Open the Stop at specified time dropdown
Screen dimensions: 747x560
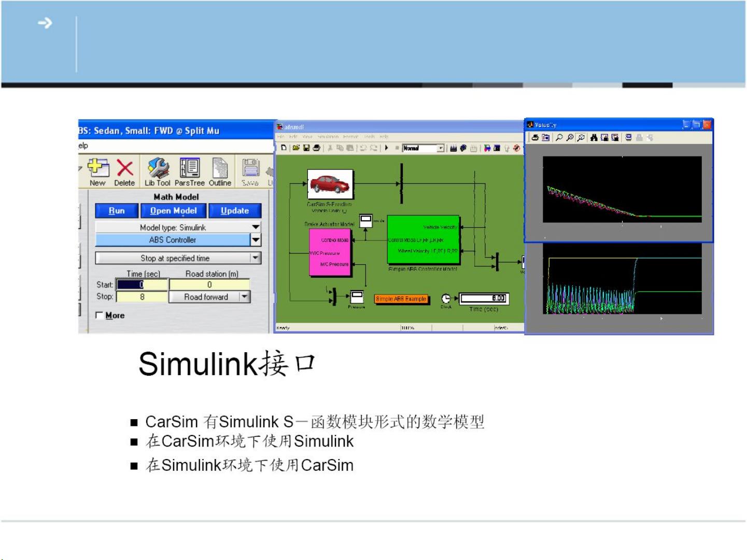[254, 258]
